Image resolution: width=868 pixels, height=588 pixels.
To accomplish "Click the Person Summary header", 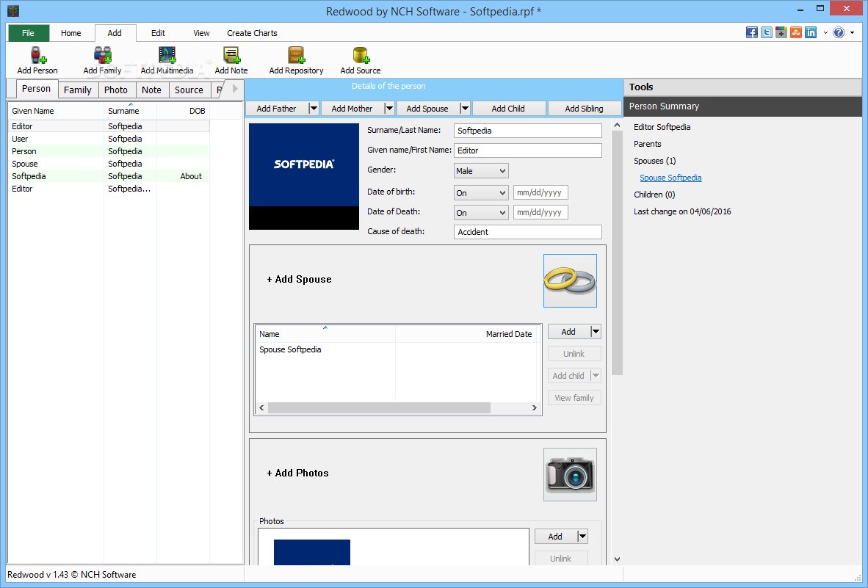I will [x=742, y=106].
